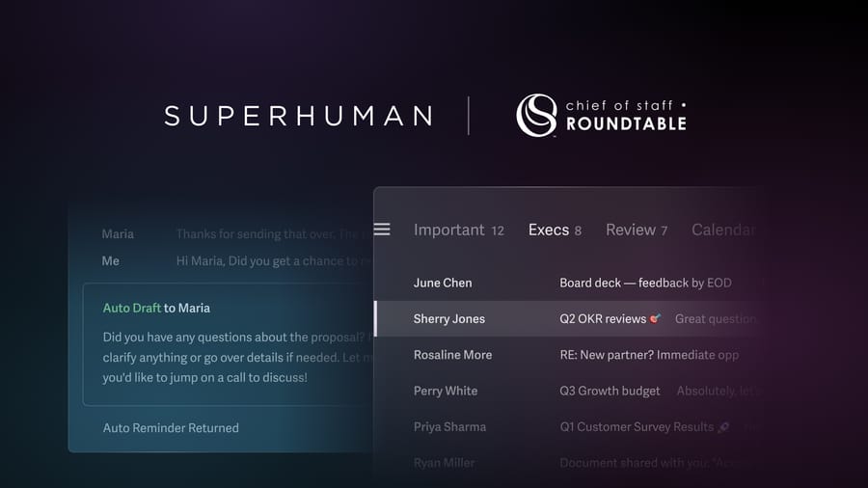
Task: Click the SUPERHUMAN wordmark
Action: (299, 116)
